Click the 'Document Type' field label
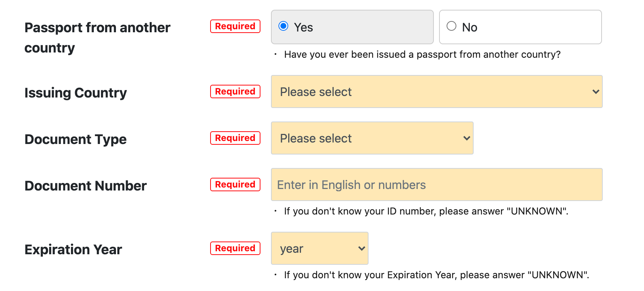 coord(75,139)
